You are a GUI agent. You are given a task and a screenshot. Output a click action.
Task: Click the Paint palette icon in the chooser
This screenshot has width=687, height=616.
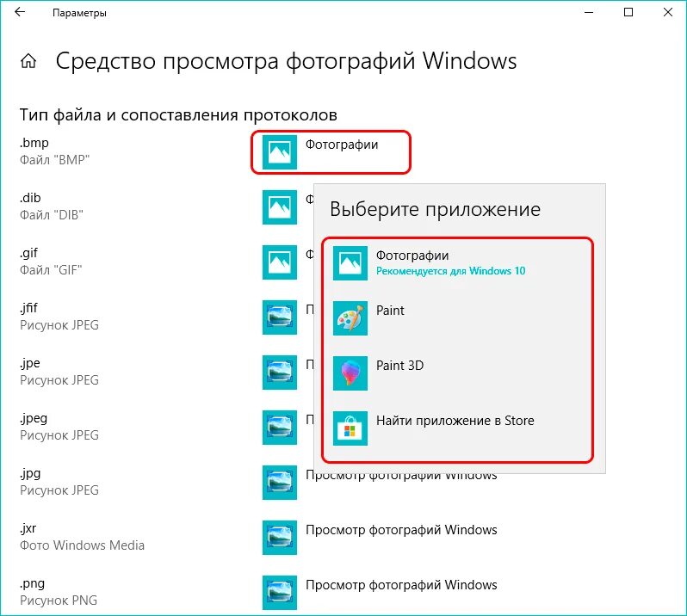click(350, 318)
